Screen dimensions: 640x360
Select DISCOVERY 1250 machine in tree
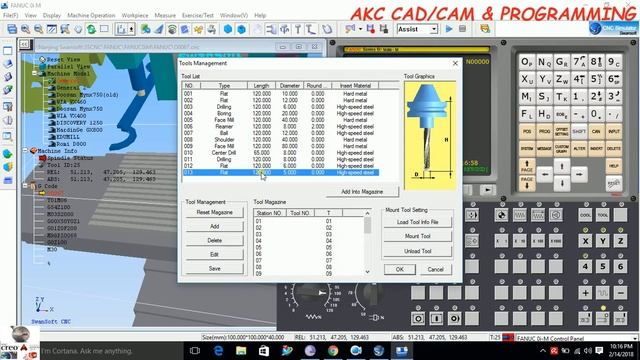(x=79, y=123)
